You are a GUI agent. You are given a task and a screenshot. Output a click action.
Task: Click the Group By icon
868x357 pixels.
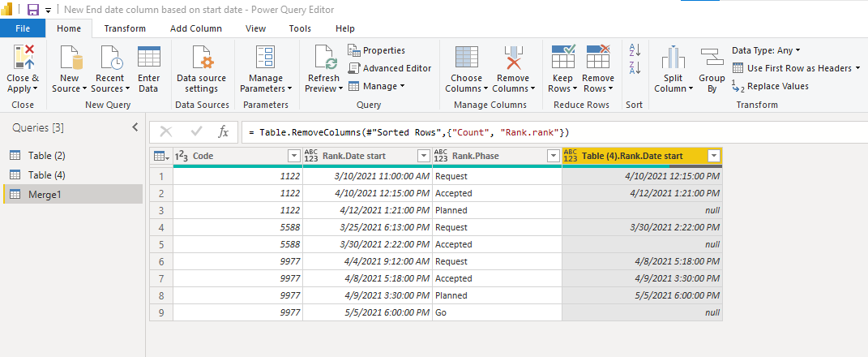(712, 57)
